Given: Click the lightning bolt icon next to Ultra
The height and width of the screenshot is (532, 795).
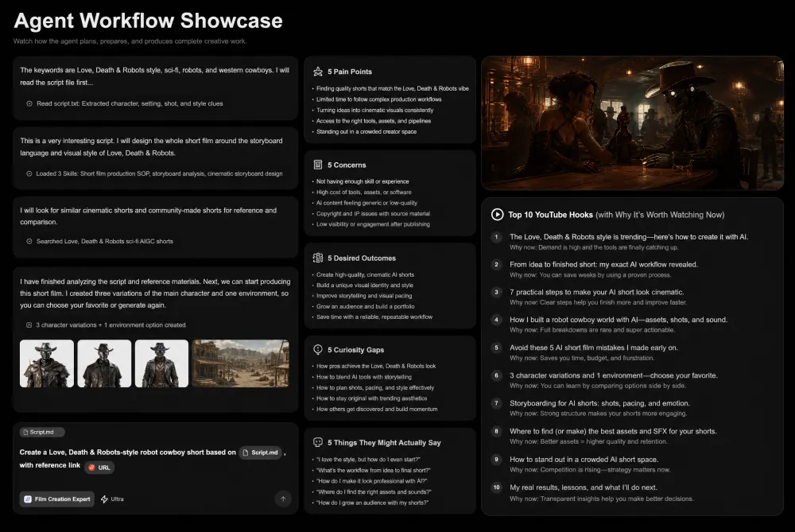Looking at the screenshot, I should (x=104, y=499).
